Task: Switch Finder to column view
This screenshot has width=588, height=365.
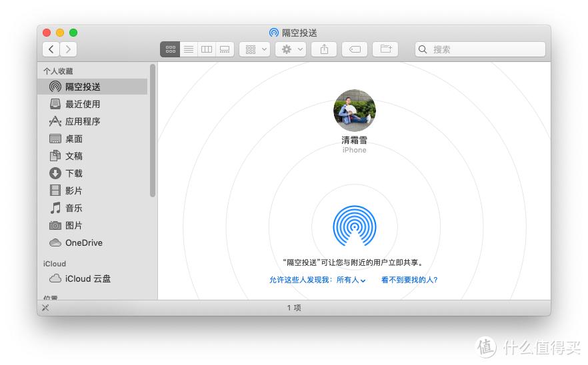Action: [207, 49]
